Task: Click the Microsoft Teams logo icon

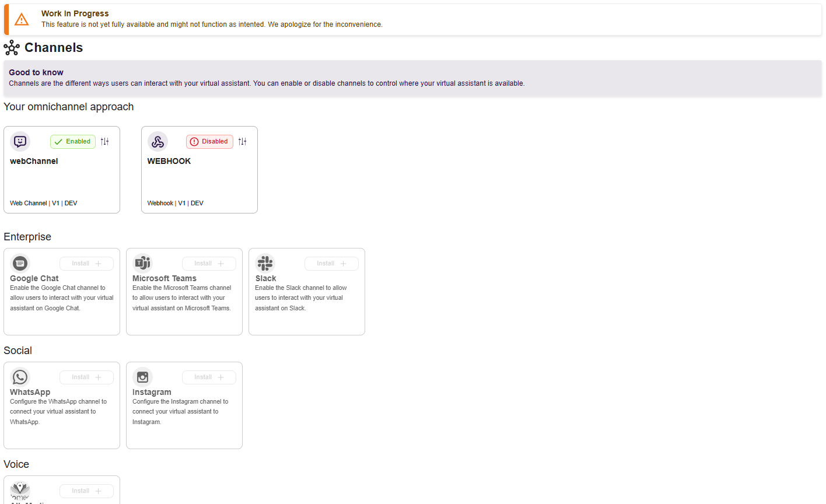Action: [x=142, y=263]
